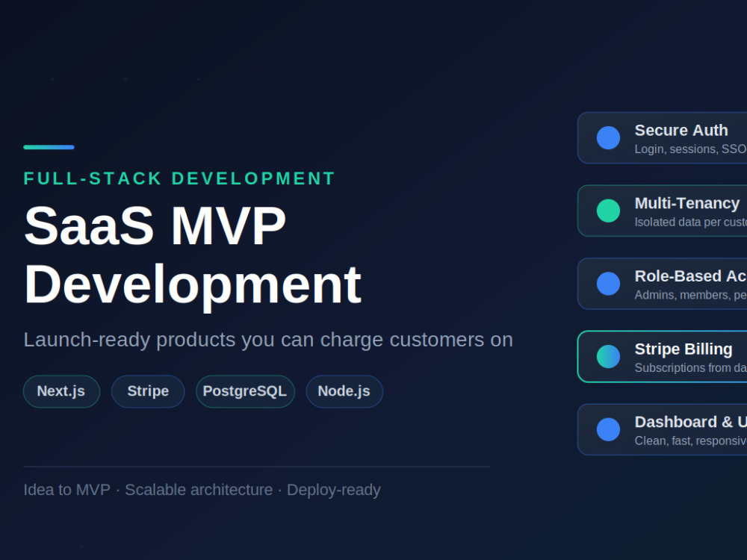The image size is (747, 560).
Task: Click 'Scalable architecture' footer text
Action: coord(199,490)
